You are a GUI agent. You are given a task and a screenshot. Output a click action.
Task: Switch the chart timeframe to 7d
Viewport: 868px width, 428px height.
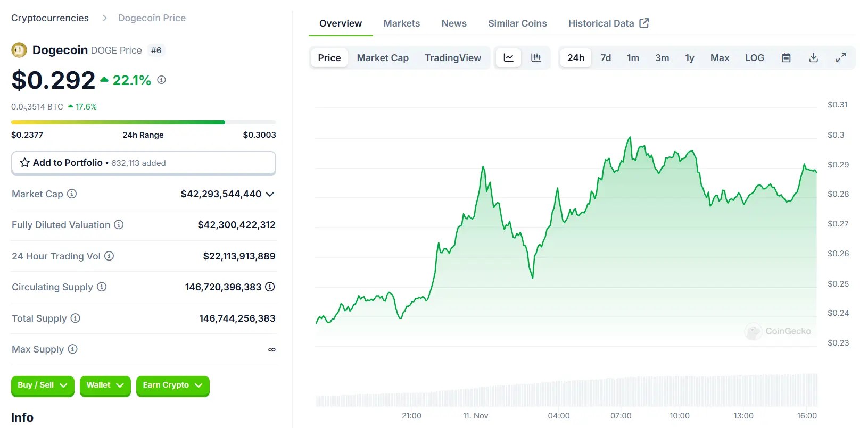tap(606, 57)
